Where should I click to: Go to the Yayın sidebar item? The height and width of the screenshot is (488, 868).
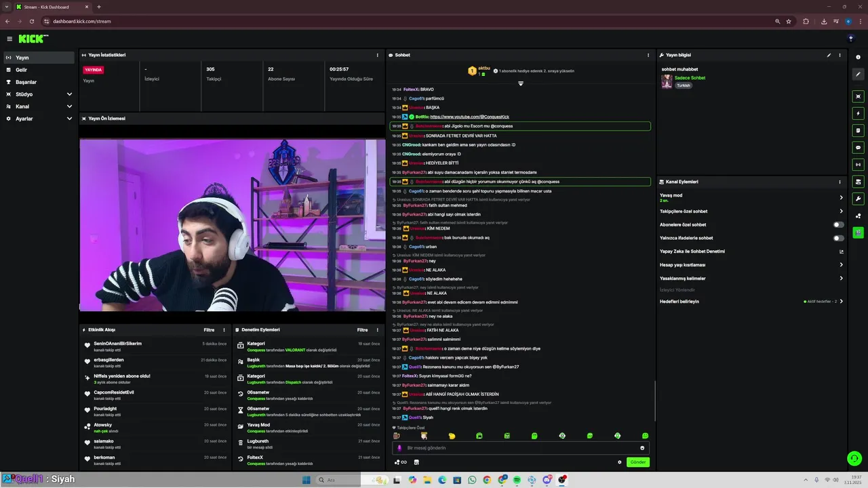[x=39, y=58]
